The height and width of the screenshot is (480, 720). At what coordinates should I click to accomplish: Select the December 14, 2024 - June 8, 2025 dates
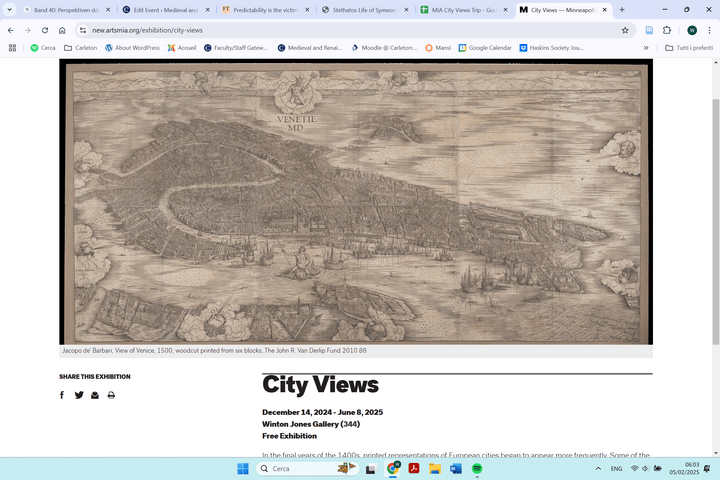tap(322, 412)
